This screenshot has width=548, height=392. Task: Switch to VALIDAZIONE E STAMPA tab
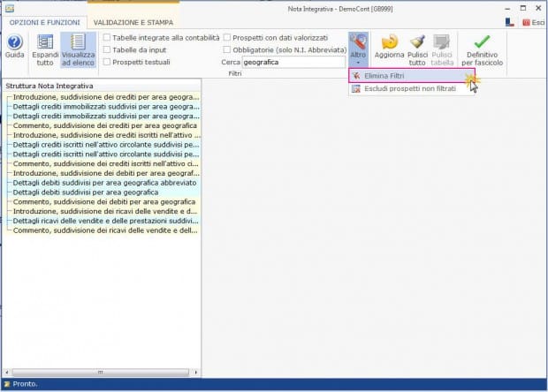coord(133,22)
